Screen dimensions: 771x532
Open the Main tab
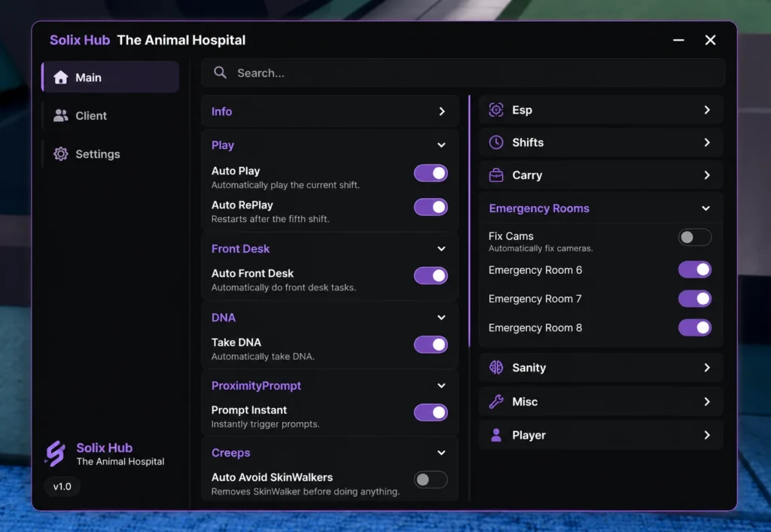coord(111,77)
